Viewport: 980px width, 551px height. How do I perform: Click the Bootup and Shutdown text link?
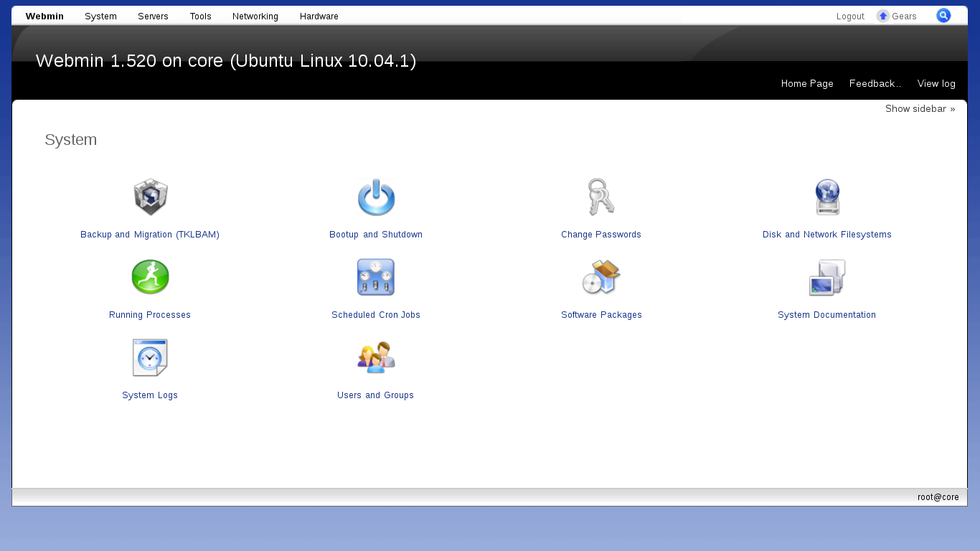coord(376,235)
